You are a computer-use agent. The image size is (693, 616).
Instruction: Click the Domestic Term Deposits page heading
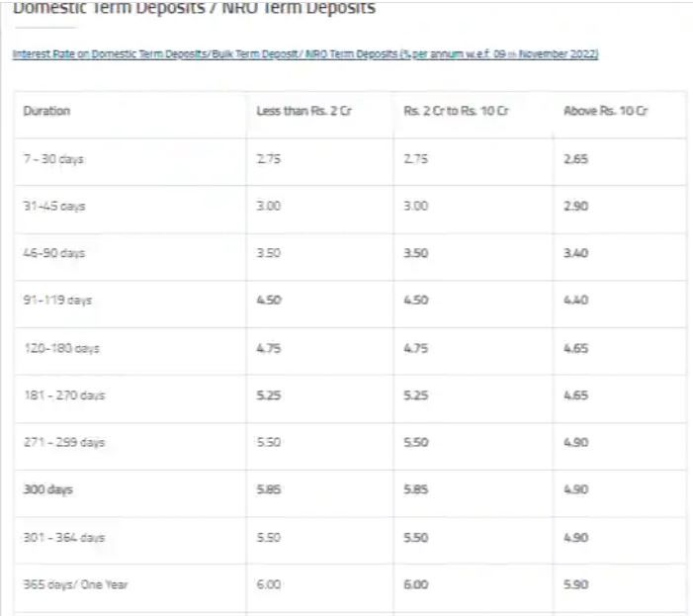point(194,7)
